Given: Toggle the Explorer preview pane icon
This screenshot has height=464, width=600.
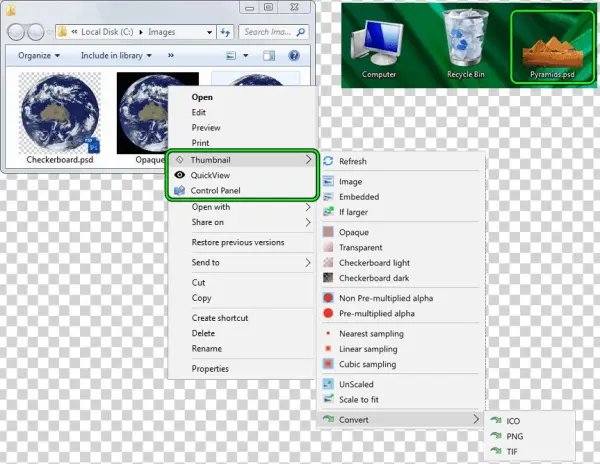Looking at the screenshot, I should [x=269, y=55].
